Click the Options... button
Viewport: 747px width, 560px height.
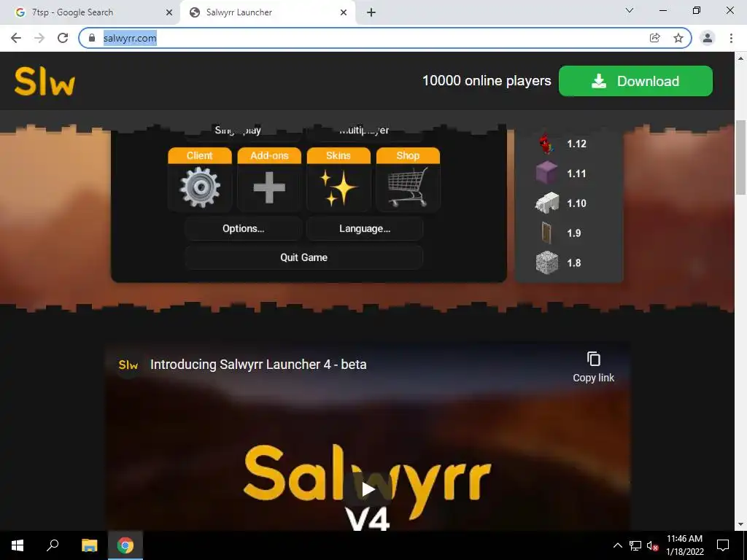pos(244,228)
